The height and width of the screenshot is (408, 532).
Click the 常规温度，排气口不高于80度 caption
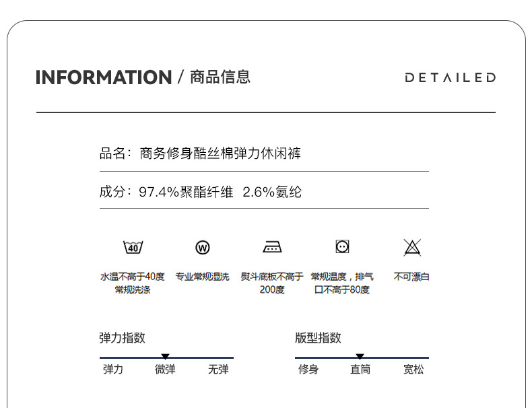[342, 283]
